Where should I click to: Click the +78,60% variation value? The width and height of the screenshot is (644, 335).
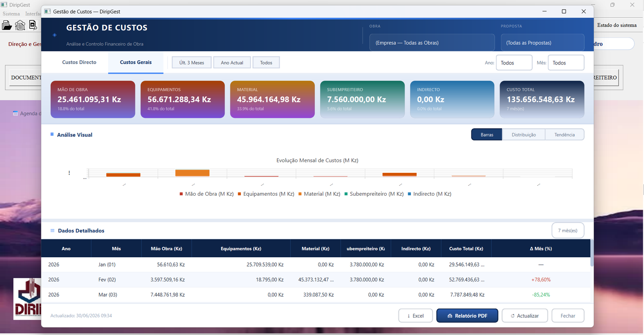click(541, 279)
